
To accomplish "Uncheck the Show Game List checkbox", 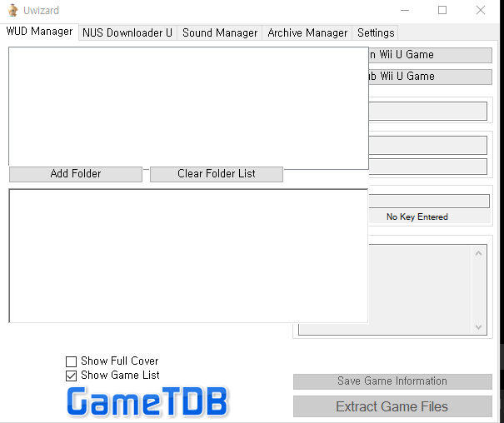I will [71, 376].
